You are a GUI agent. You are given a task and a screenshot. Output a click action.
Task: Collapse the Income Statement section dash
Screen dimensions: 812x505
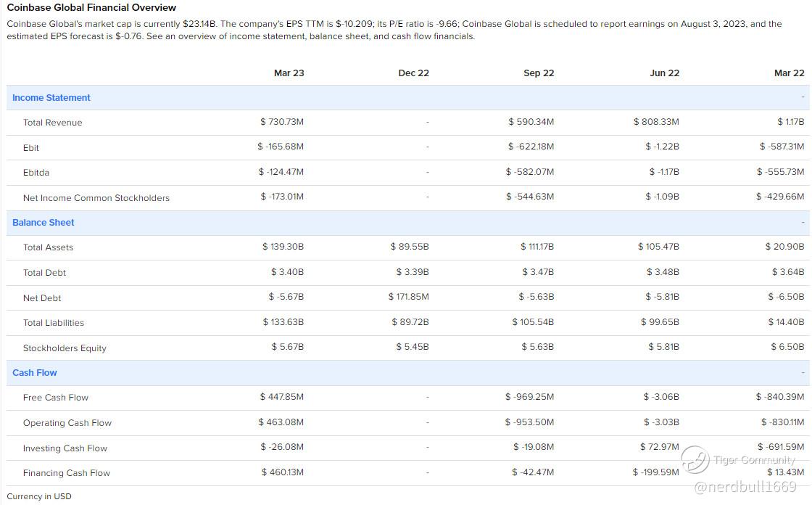[803, 97]
